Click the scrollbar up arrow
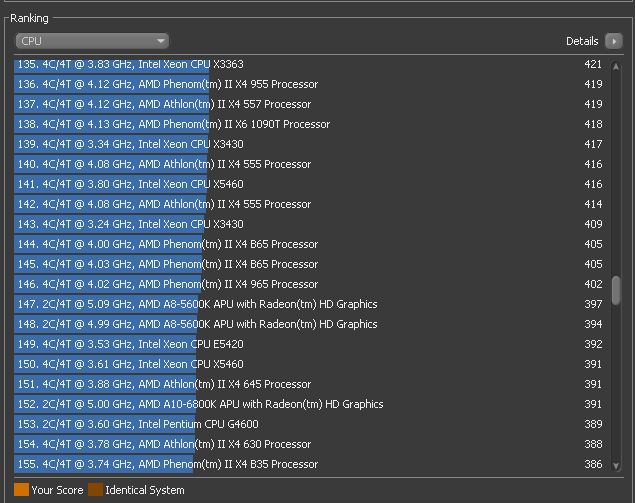Screen dimensions: 635x503 [x=616, y=66]
